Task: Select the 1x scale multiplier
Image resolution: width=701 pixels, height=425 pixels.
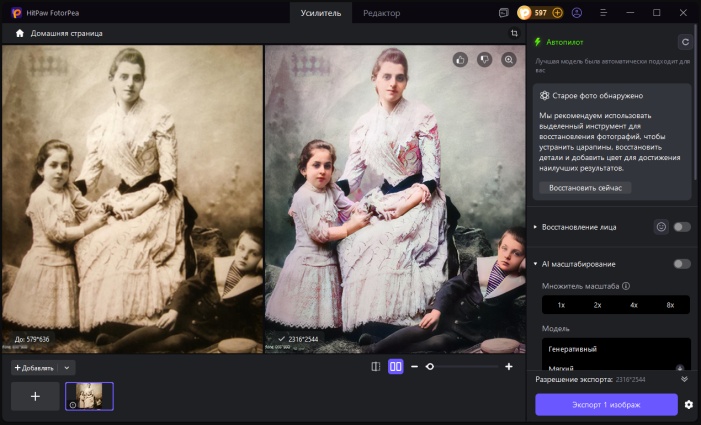Action: coord(561,305)
